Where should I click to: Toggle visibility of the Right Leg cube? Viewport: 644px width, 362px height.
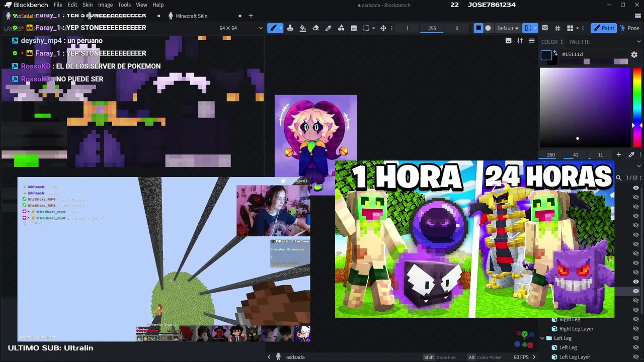click(x=636, y=319)
